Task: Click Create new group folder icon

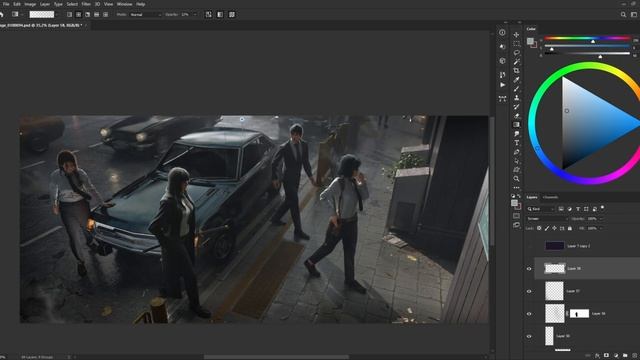Action: [624, 356]
